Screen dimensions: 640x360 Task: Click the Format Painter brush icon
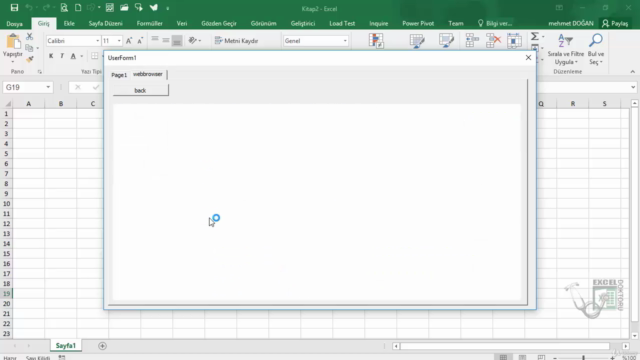(x=29, y=60)
